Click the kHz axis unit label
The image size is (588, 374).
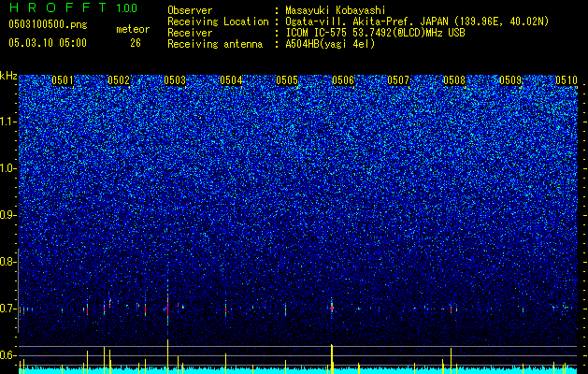8,76
